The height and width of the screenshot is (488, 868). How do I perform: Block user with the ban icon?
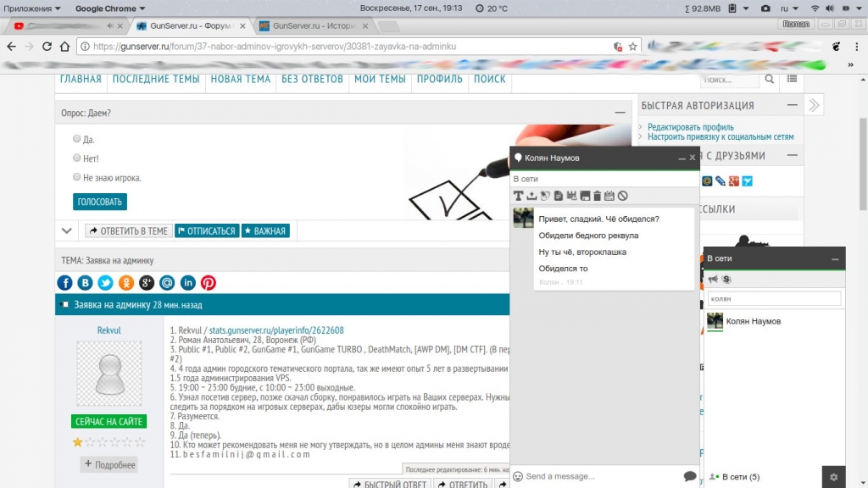pyautogui.click(x=622, y=196)
